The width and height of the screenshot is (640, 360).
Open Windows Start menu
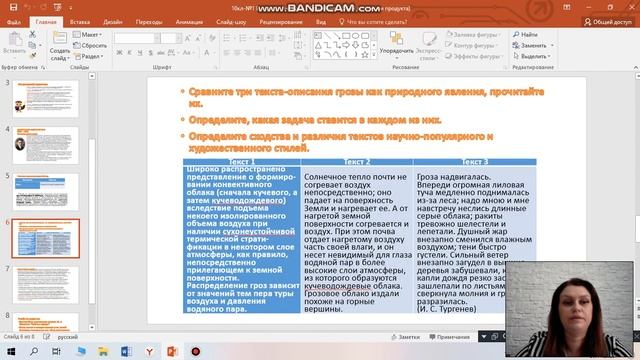click(11, 351)
